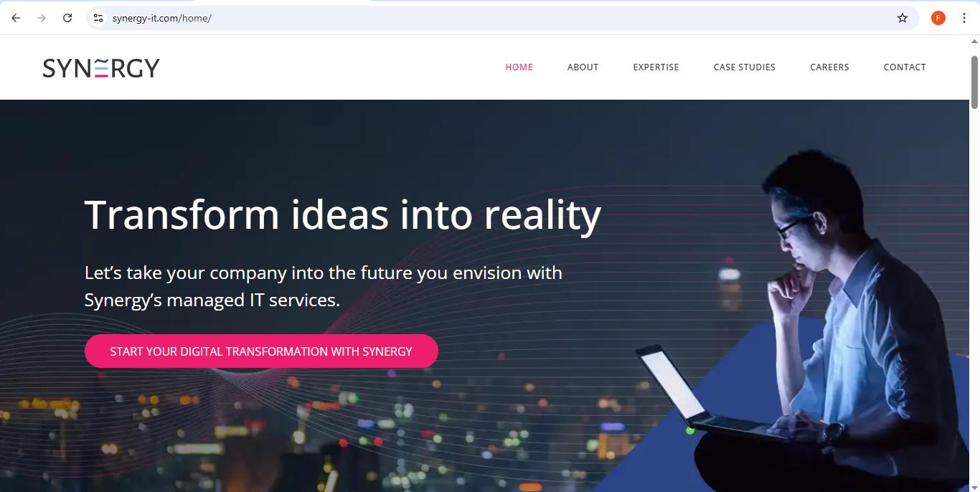
Task: Open the CONTACT page
Action: 905,67
